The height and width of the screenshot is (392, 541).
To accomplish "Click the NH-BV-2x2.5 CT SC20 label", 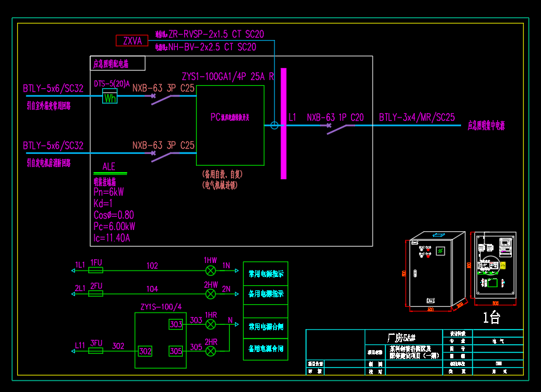I will (x=212, y=47).
